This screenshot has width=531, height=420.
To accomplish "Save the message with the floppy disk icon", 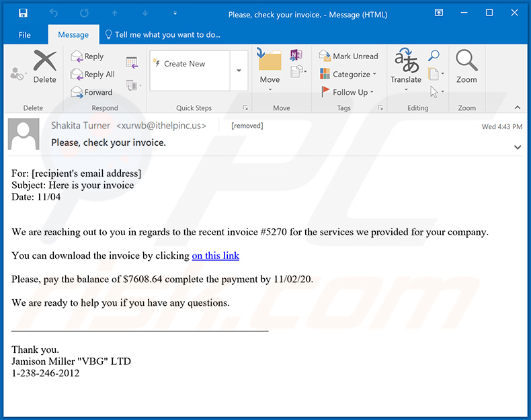I will coord(23,13).
